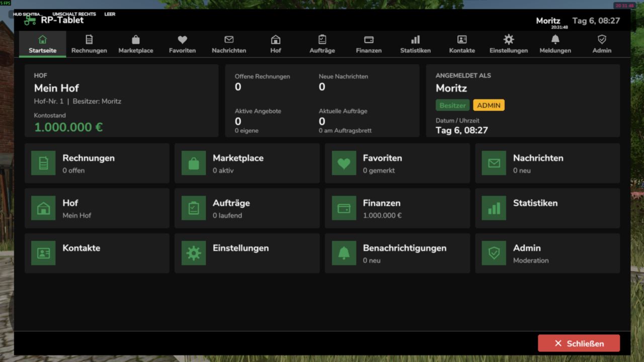The height and width of the screenshot is (362, 644).
Task: Click the Aufträge tile clipboard icon
Action: (x=194, y=208)
